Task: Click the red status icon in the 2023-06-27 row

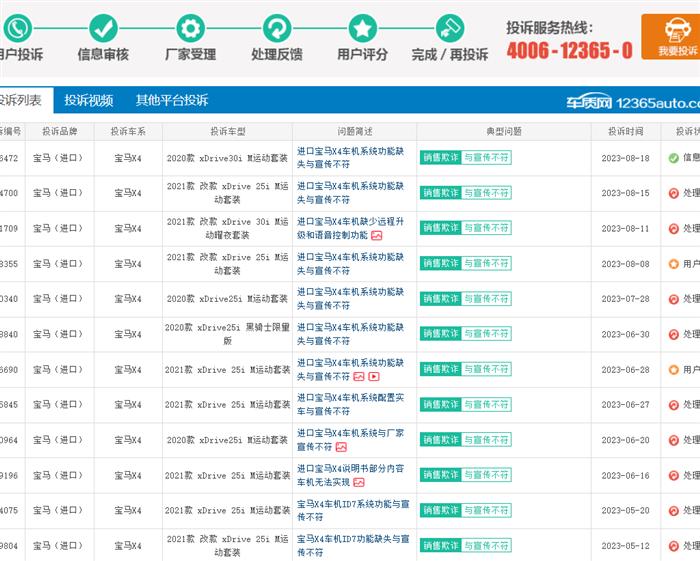Action: click(x=674, y=405)
